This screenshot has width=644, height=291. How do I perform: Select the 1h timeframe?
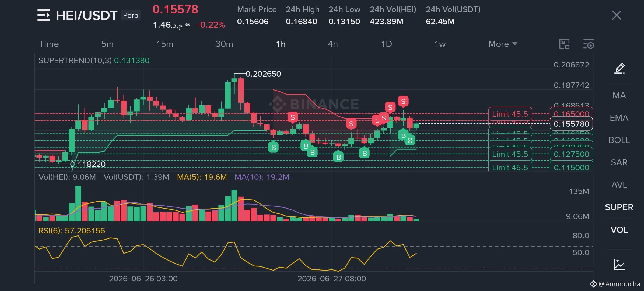click(x=281, y=44)
